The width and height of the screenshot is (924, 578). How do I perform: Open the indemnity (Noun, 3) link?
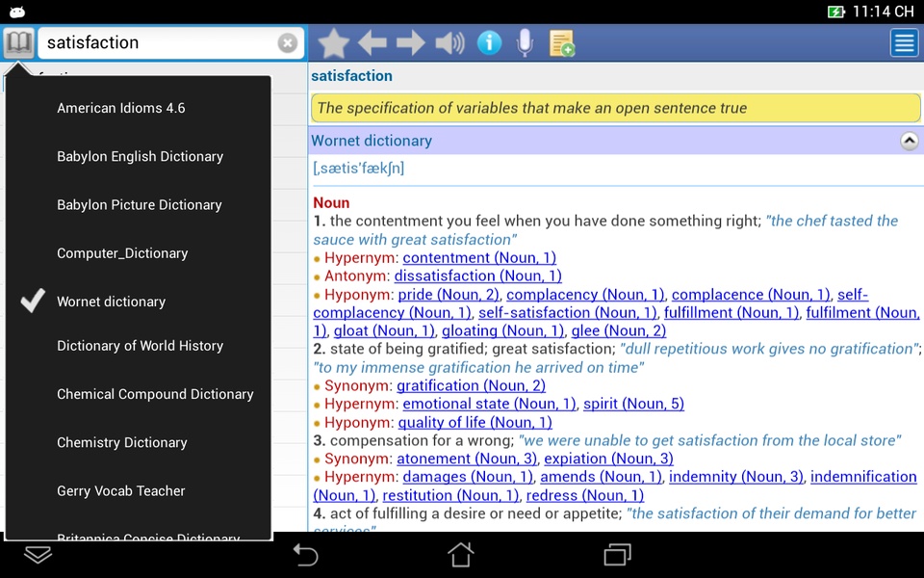tap(736, 477)
